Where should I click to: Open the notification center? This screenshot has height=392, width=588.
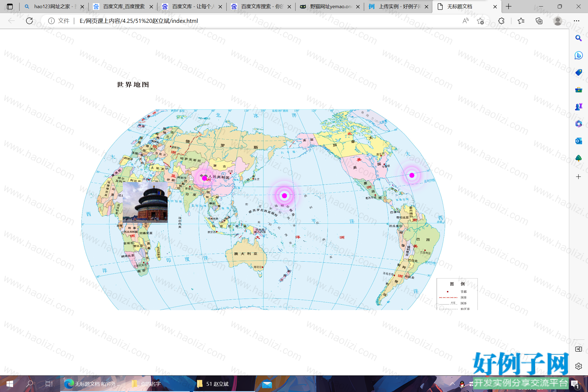pos(575,384)
